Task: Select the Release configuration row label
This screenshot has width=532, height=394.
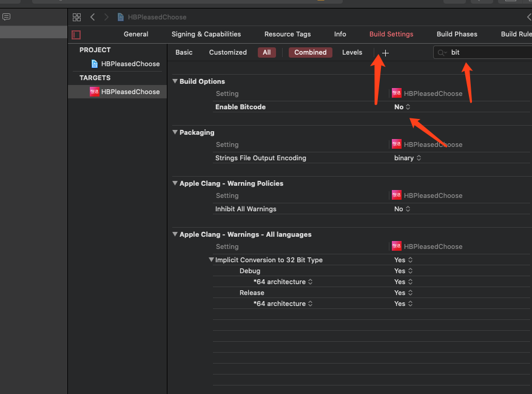Action: click(252, 293)
